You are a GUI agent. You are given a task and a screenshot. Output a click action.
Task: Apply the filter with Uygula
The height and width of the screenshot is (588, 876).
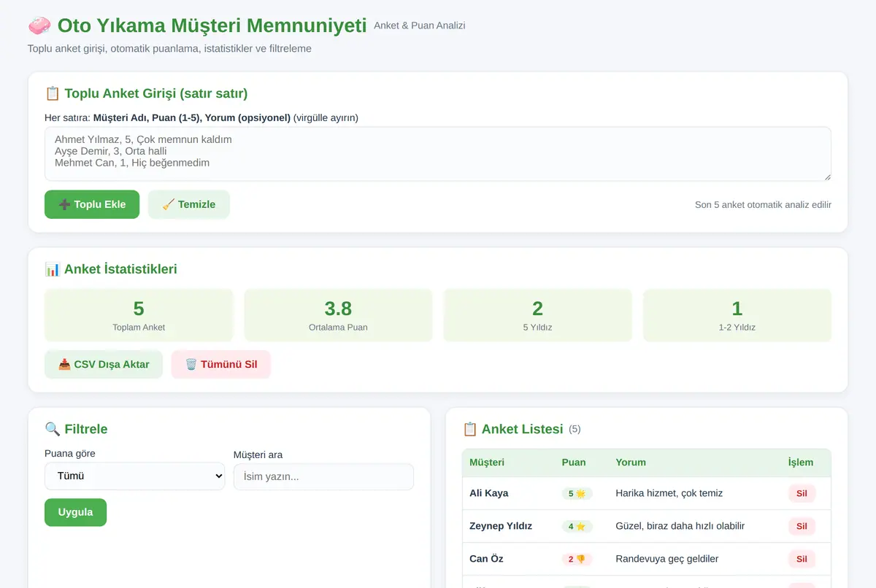(x=75, y=512)
